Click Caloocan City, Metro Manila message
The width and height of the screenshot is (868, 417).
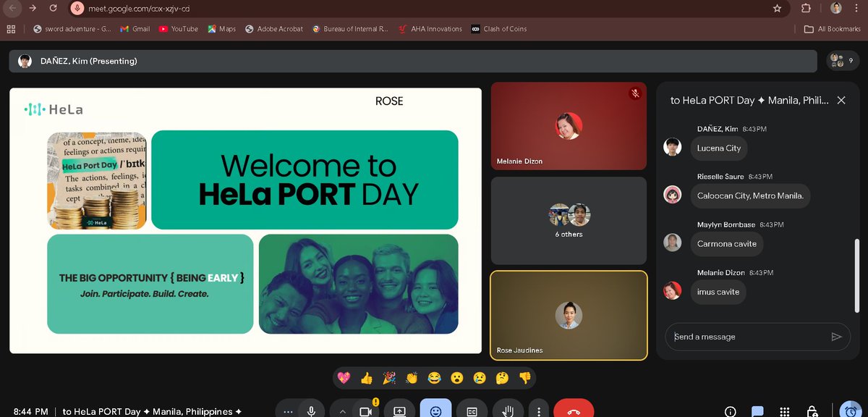(x=750, y=195)
